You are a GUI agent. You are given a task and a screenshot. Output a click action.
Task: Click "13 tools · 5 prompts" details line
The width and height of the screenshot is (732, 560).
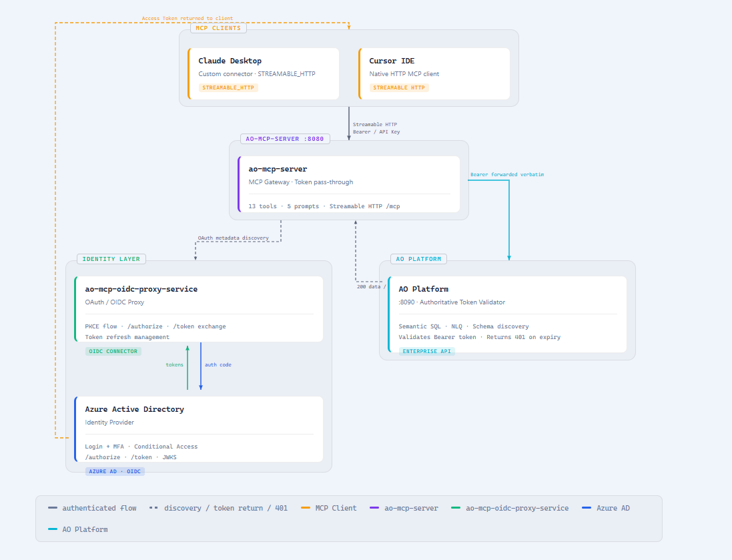(324, 206)
